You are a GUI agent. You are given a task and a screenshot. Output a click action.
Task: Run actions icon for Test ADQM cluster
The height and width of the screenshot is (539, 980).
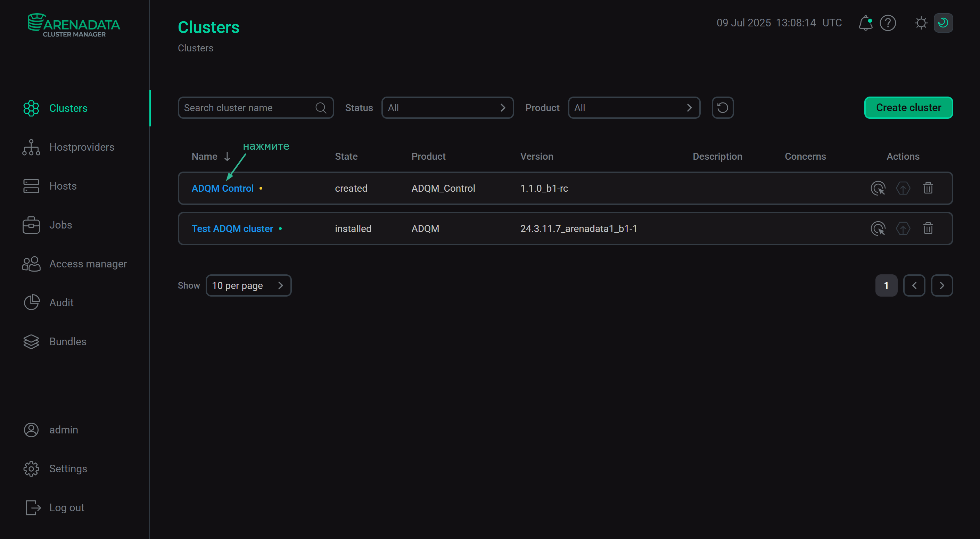pyautogui.click(x=878, y=229)
